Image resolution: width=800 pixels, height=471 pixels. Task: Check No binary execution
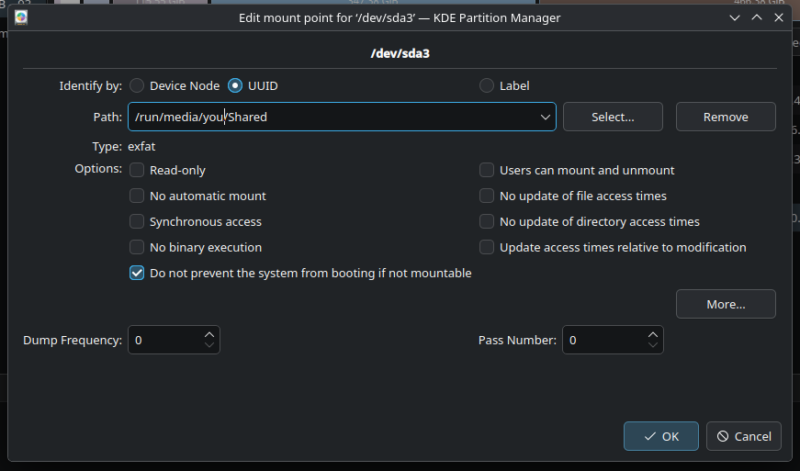(137, 247)
